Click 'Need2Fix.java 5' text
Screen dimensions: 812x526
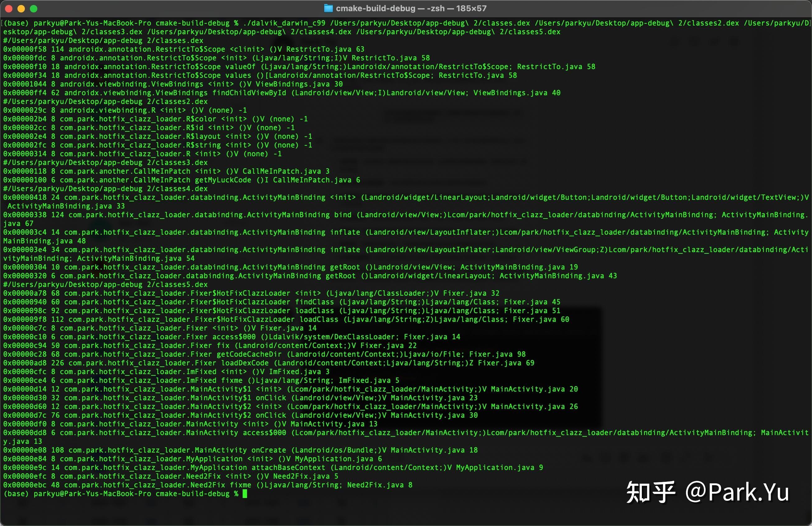pos(306,476)
